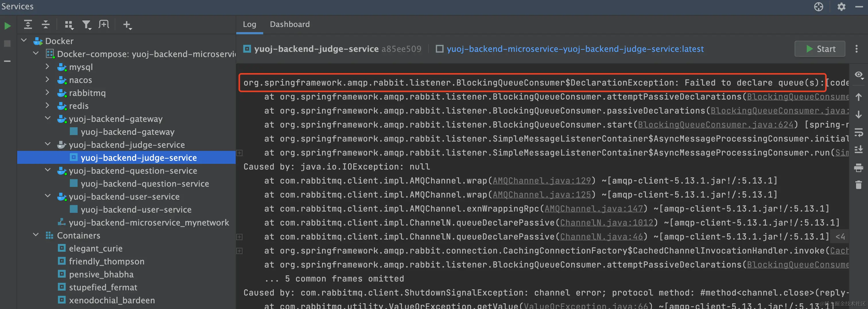Open the Filter options icon

[x=87, y=25]
